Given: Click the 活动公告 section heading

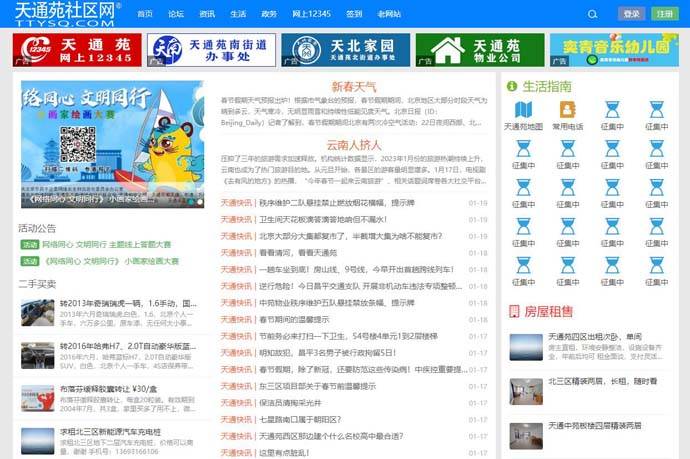Looking at the screenshot, I should (x=37, y=228).
